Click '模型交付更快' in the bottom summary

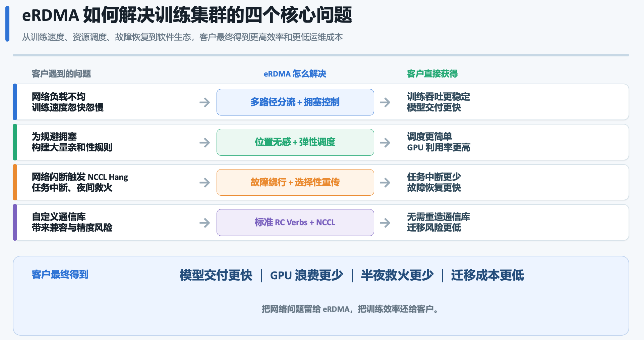click(x=216, y=275)
